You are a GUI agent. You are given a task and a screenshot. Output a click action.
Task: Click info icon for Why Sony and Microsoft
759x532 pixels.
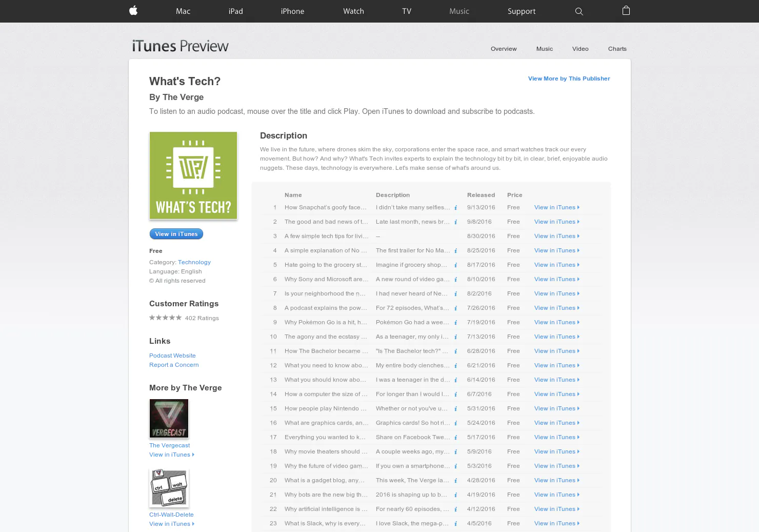455,280
